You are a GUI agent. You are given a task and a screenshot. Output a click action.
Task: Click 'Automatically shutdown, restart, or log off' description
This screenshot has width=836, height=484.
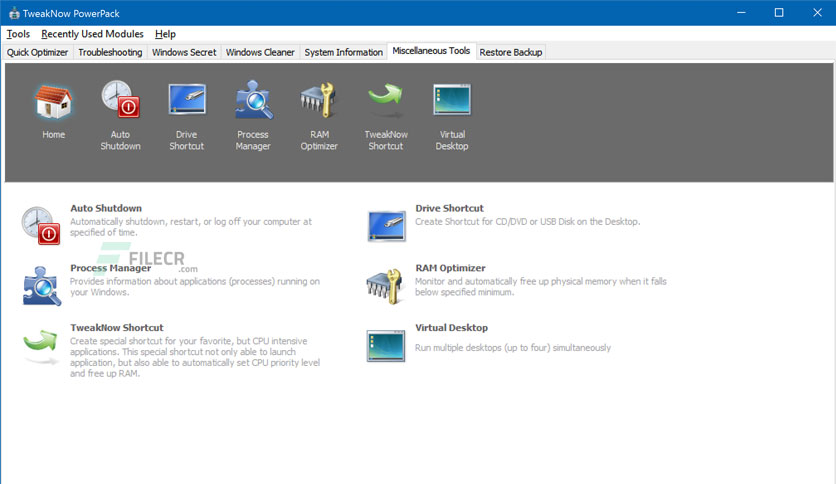tap(191, 227)
